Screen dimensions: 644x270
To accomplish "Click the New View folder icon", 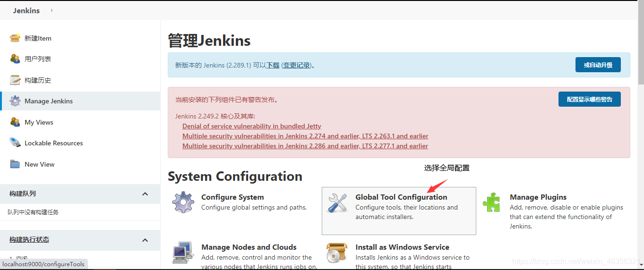I will (x=15, y=164).
